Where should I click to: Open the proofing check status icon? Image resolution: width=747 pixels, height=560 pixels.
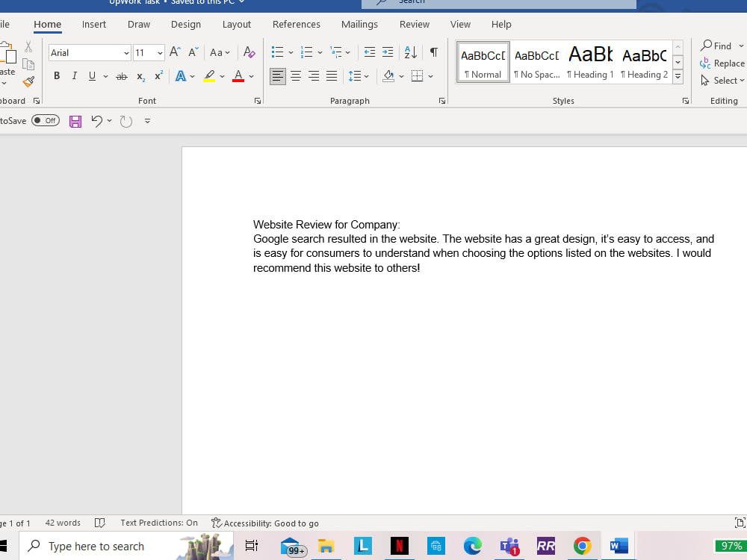coord(99,523)
